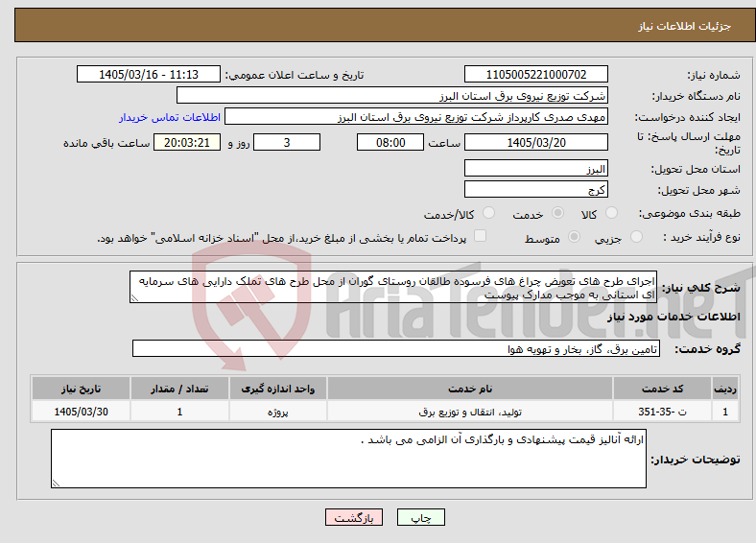Screen dimensions: 756x543
Task: Click the buyer name field شرکت توزیع نیروی برق
Action: [x=392, y=96]
